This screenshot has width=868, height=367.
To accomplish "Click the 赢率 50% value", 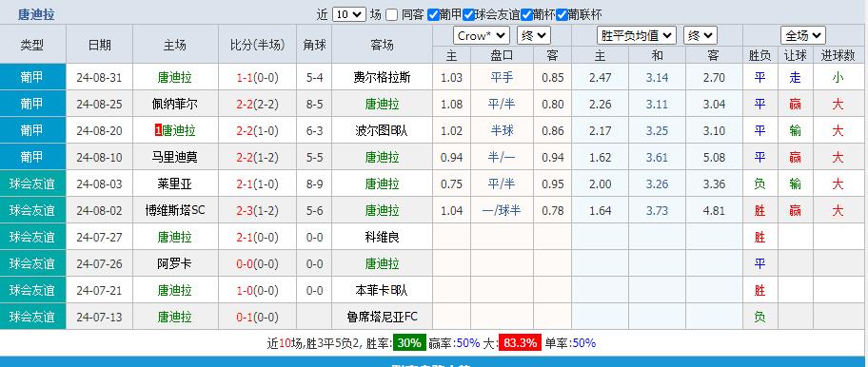I will tap(468, 342).
